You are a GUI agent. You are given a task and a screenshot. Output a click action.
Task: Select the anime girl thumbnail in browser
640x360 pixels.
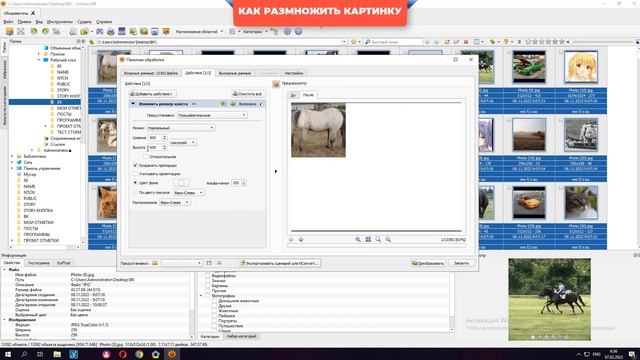point(581,67)
